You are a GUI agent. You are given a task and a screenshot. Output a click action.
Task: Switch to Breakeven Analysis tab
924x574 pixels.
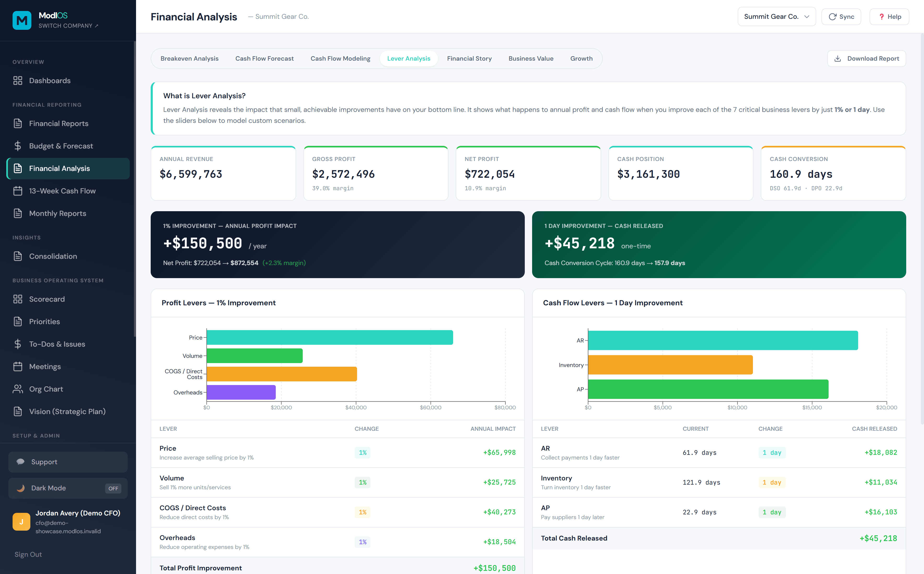tap(189, 59)
